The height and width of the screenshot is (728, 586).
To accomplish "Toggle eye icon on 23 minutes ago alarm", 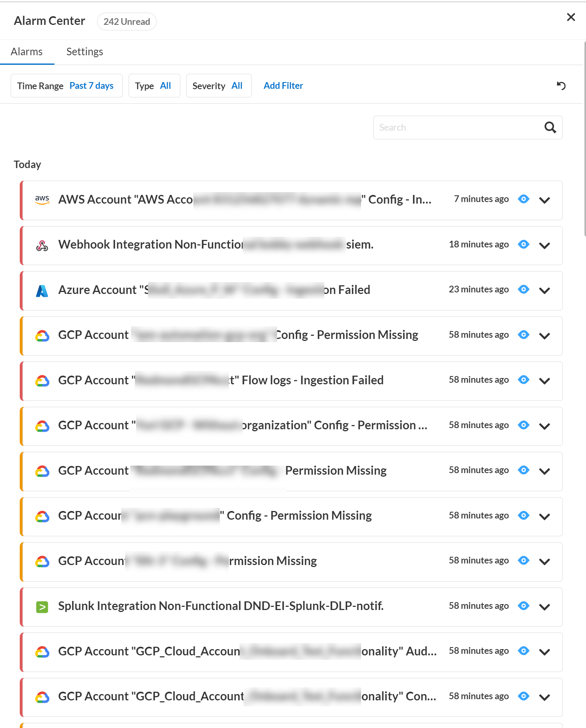I will pos(524,289).
